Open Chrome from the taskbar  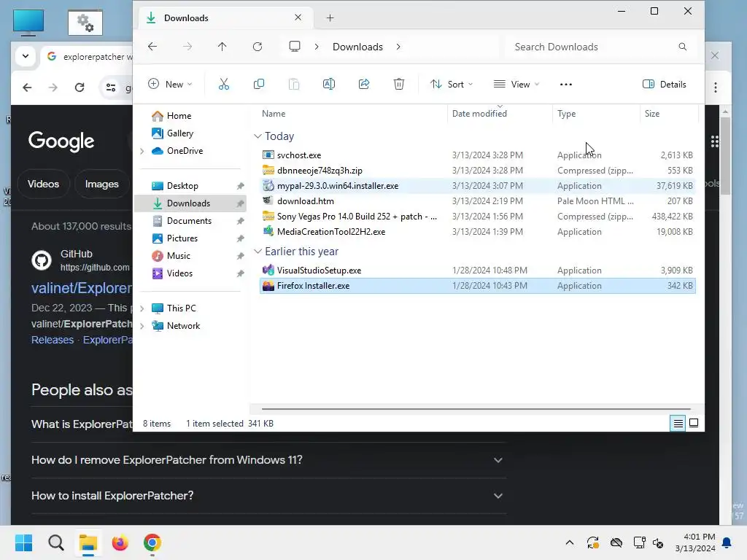click(152, 542)
